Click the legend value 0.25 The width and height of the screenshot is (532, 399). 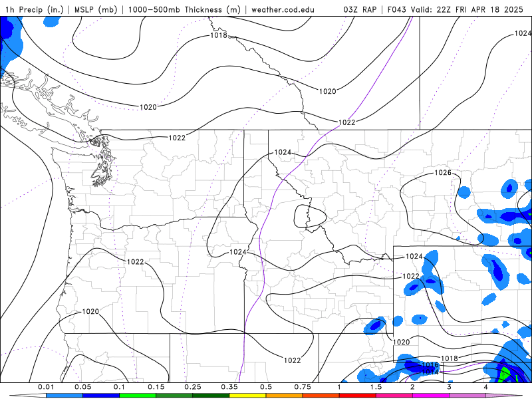193,387
